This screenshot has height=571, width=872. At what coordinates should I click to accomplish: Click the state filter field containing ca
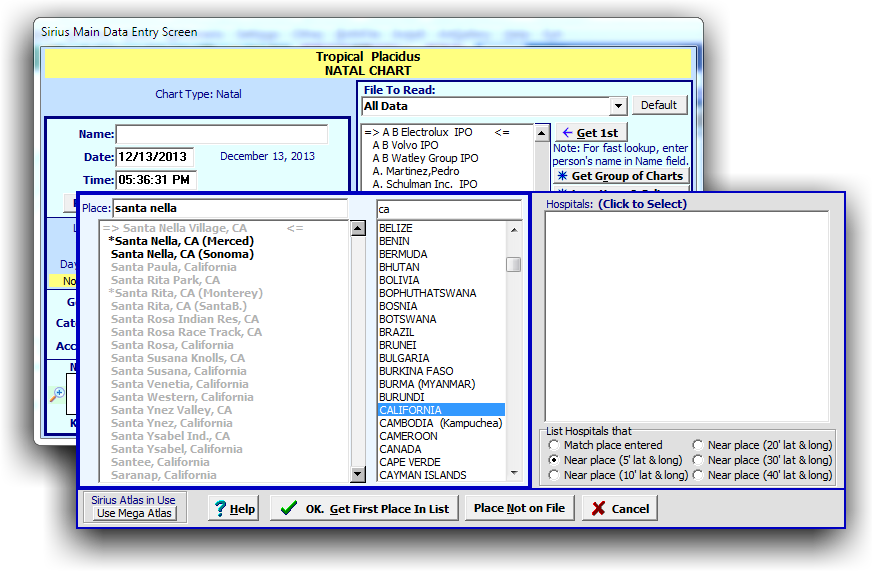pos(449,209)
